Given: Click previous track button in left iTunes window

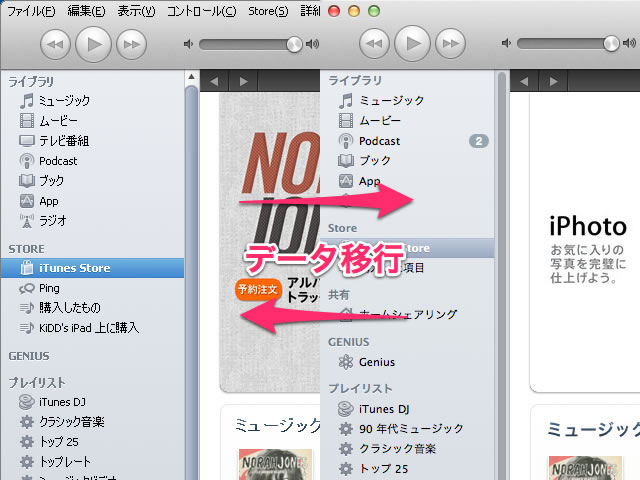Looking at the screenshot, I should click(x=55, y=44).
